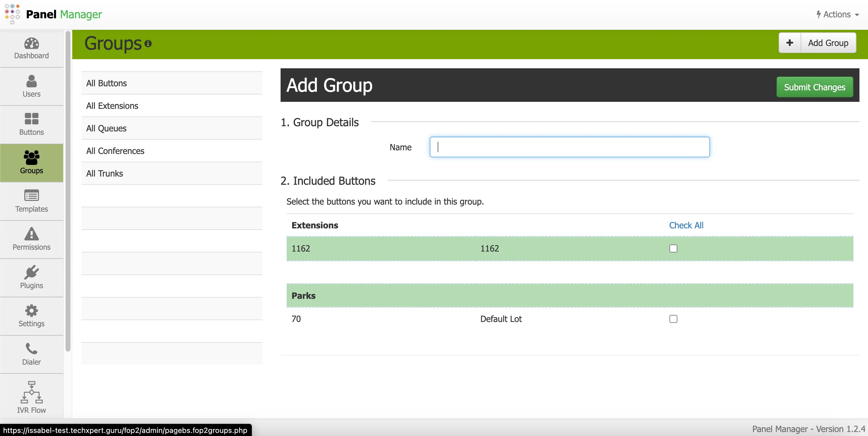
Task: Expand the Extensions header section
Action: pyautogui.click(x=314, y=225)
